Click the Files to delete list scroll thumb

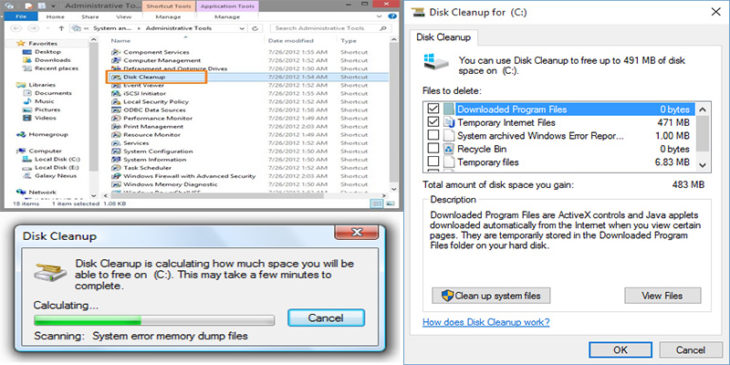pyautogui.click(x=703, y=134)
